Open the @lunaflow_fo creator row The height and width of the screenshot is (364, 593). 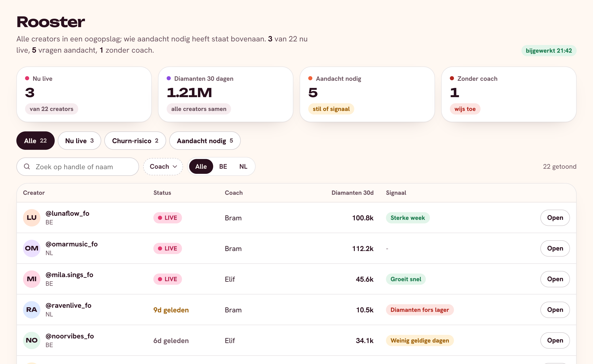pyautogui.click(x=555, y=218)
